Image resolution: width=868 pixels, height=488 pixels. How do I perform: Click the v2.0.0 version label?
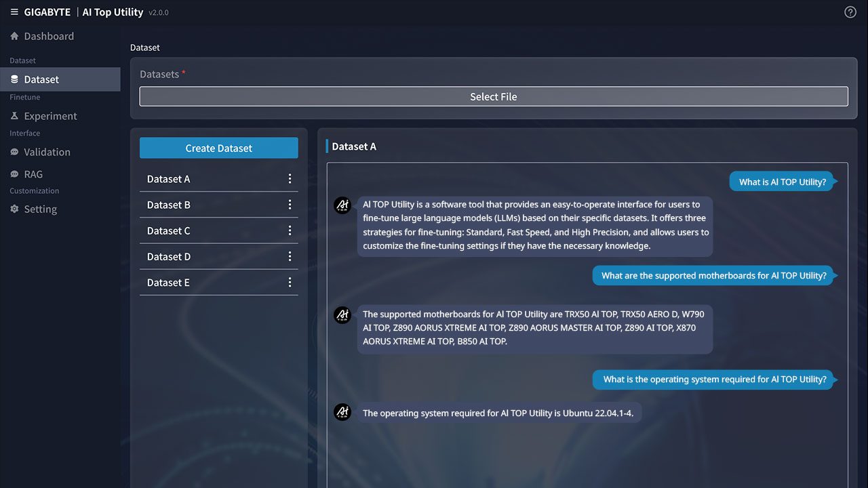pyautogui.click(x=159, y=13)
